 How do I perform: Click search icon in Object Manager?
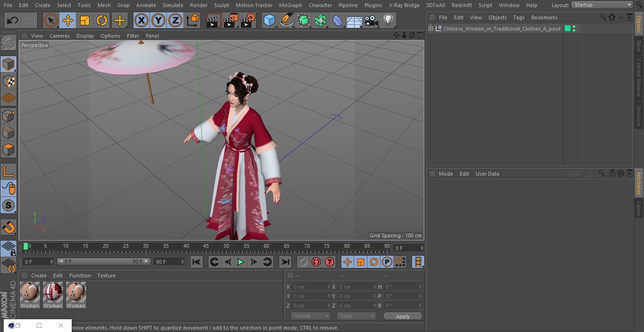point(603,17)
